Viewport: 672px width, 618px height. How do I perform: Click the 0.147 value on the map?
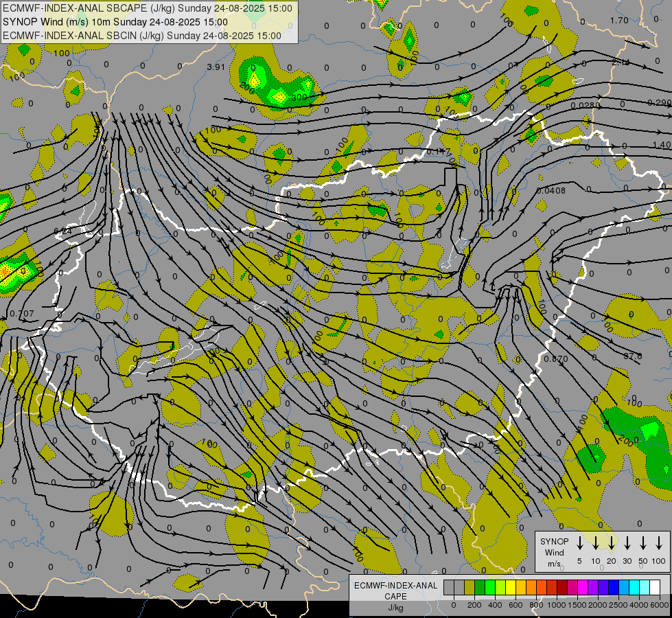(439, 152)
